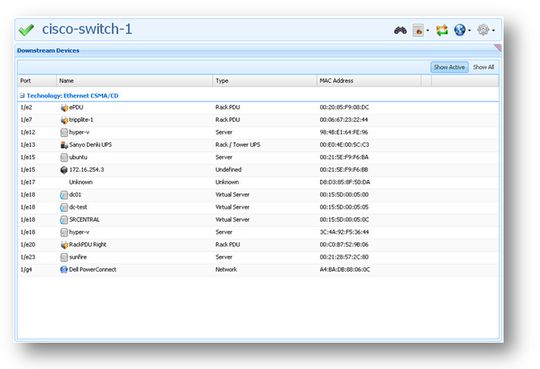540x369 pixels.
Task: Click the cisco-switch-1 title
Action: click(x=87, y=29)
